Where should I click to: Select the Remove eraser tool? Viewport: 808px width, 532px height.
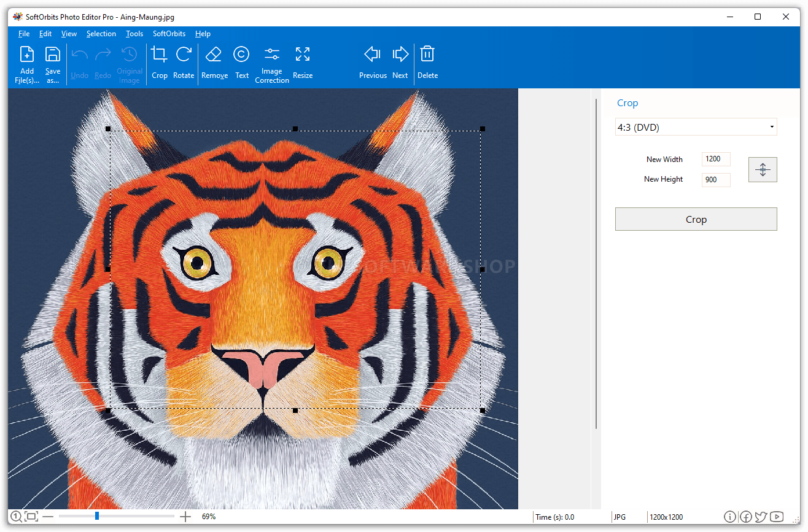point(214,54)
